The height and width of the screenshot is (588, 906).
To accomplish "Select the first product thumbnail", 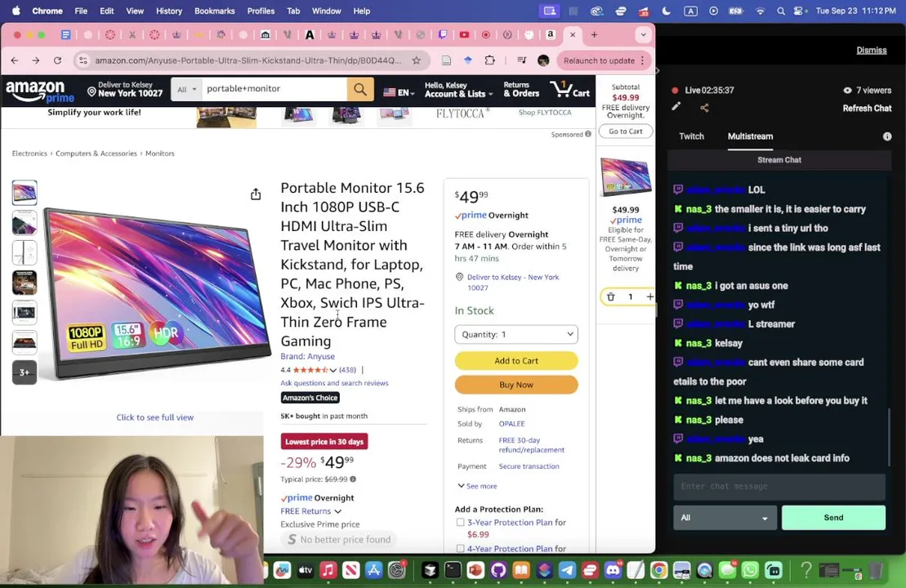I will point(25,193).
